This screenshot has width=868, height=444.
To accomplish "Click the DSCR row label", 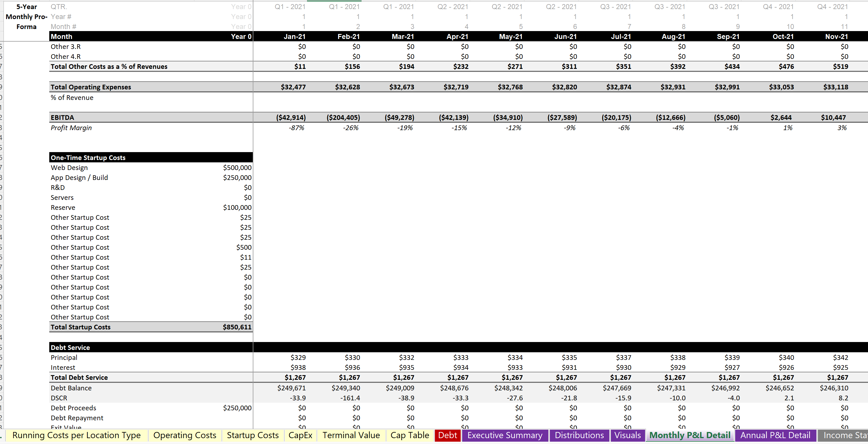I will 59,398.
